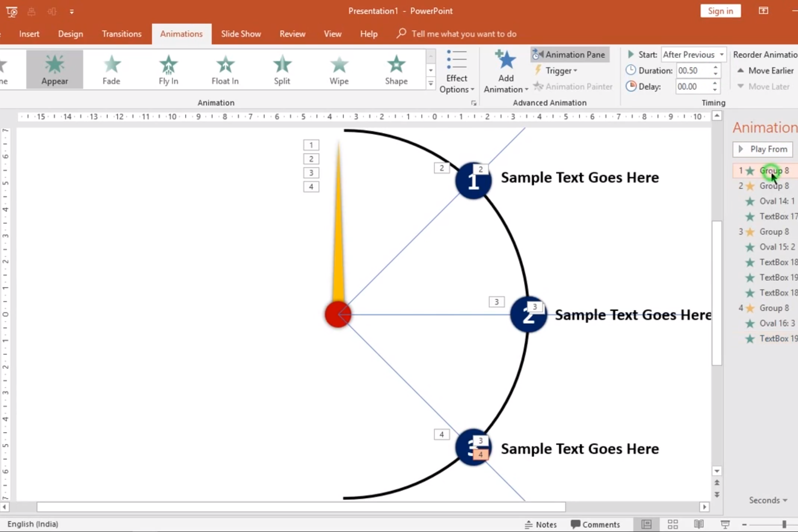Viewport: 798px width, 532px height.
Task: Switch to Slide Sorter view icon
Action: click(673, 524)
